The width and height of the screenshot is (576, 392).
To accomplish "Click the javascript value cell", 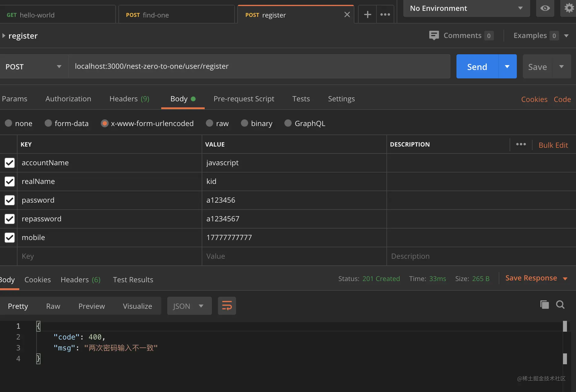I will pyautogui.click(x=294, y=163).
